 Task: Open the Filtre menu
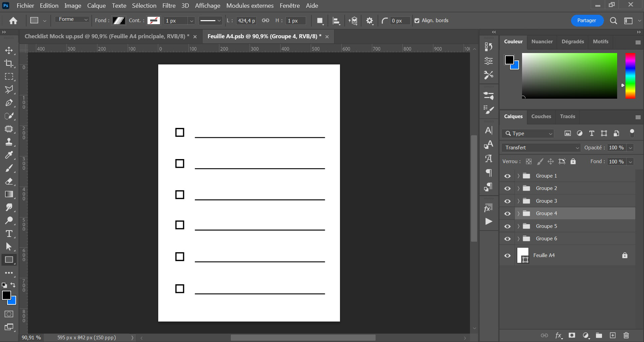pyautogui.click(x=169, y=6)
